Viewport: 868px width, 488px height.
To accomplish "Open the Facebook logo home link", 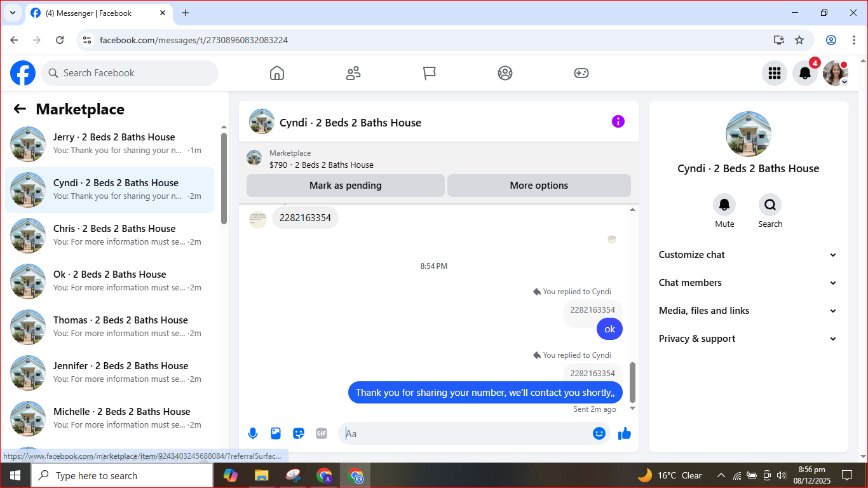I will coord(23,73).
